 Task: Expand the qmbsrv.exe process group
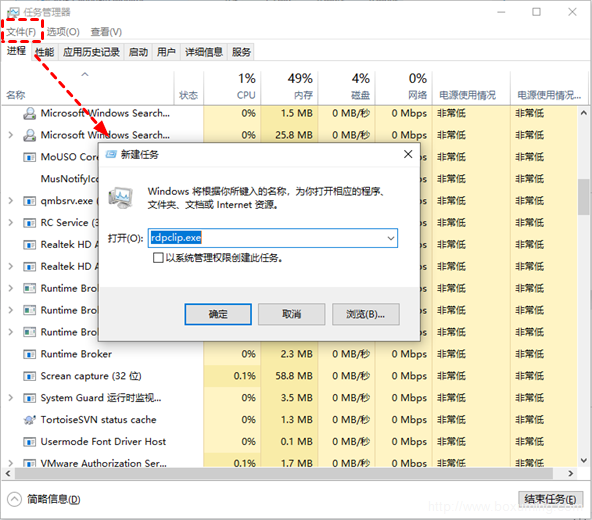pyautogui.click(x=11, y=201)
